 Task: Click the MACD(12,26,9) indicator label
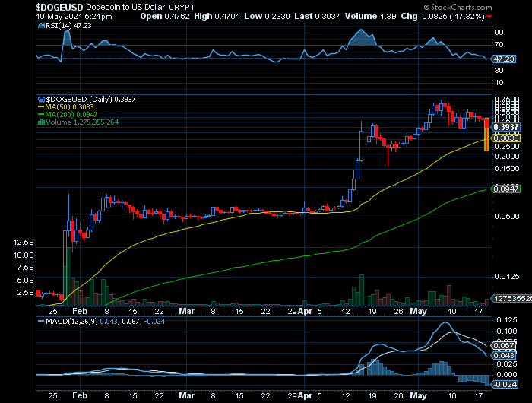(71, 321)
